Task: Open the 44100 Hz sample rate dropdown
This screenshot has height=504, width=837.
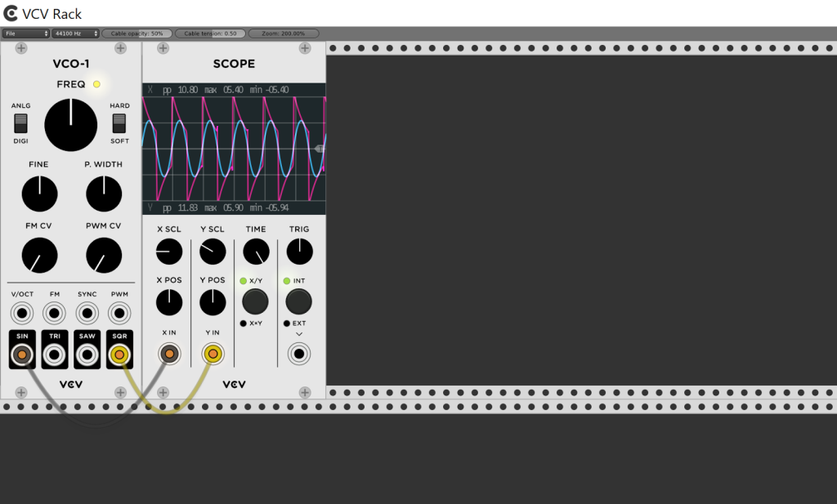Action: tap(75, 33)
